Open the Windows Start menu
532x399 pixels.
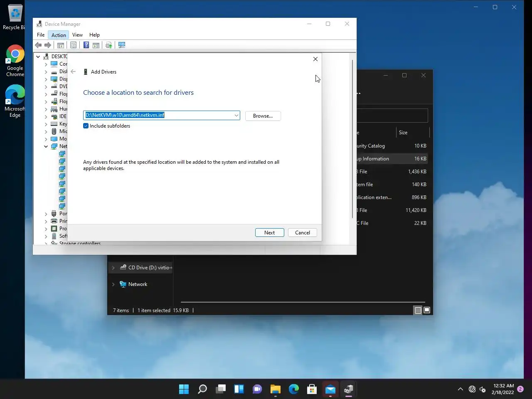(184, 389)
